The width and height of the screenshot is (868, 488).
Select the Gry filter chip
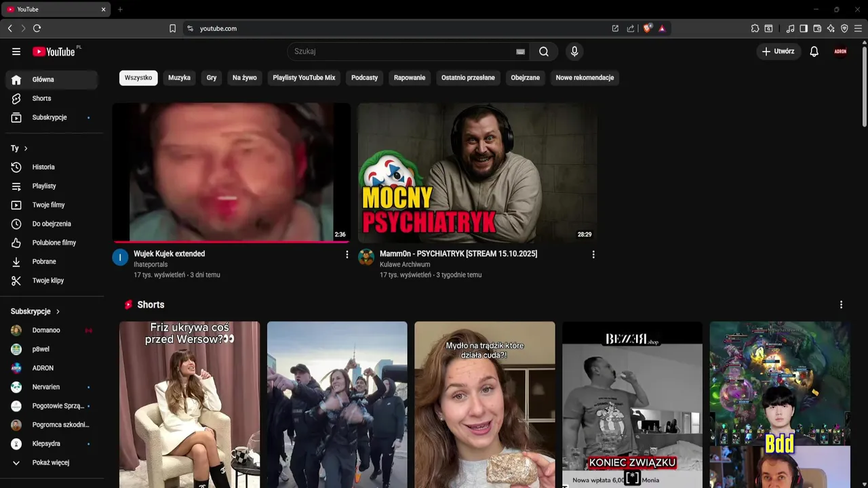[212, 78]
